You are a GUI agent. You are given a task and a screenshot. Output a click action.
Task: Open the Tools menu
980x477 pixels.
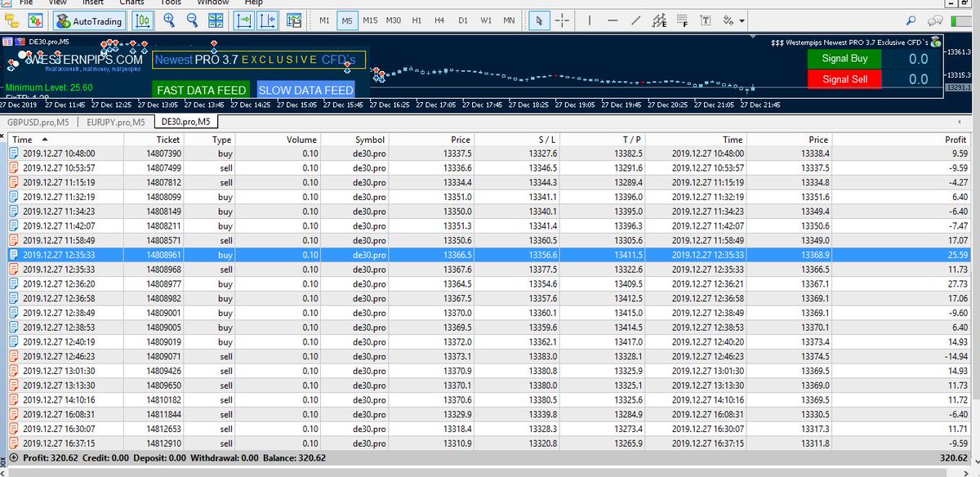171,3
